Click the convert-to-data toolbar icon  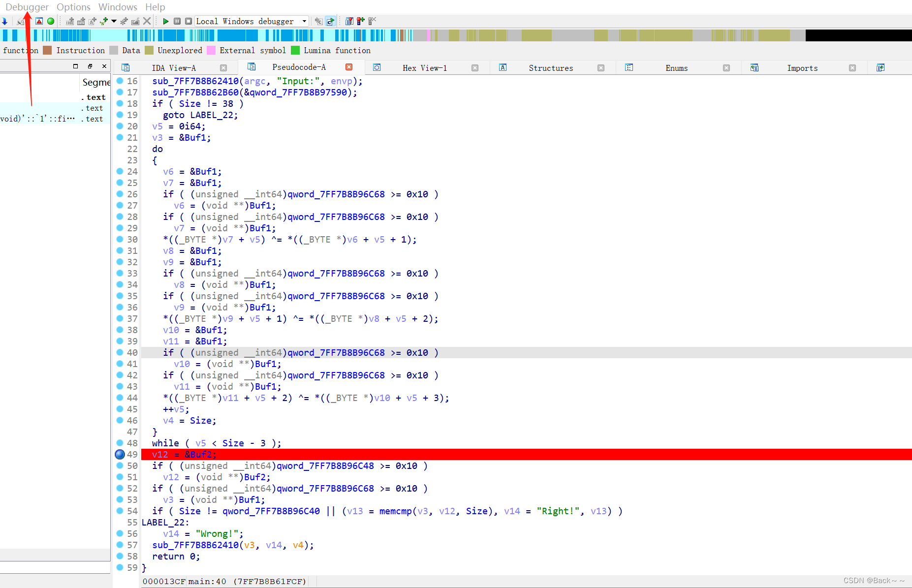point(81,21)
